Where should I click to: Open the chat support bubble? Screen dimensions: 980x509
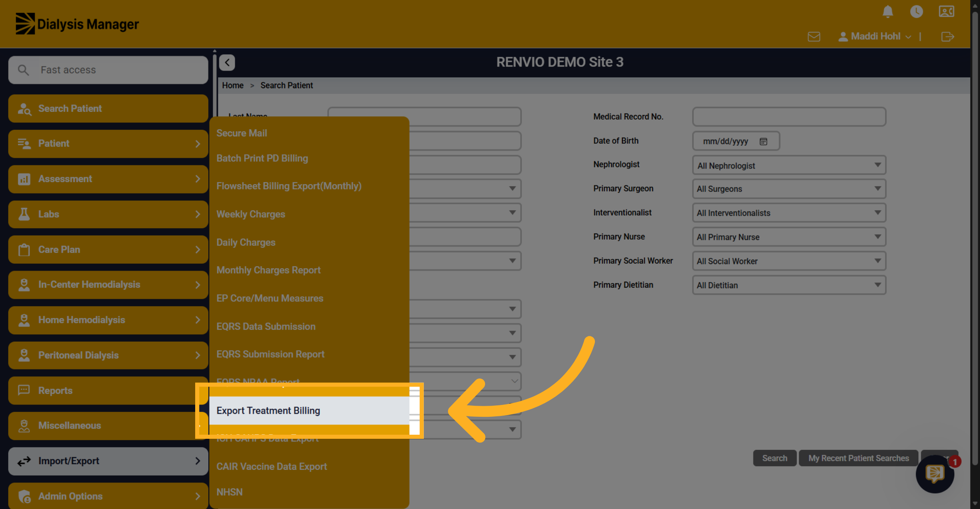click(935, 474)
